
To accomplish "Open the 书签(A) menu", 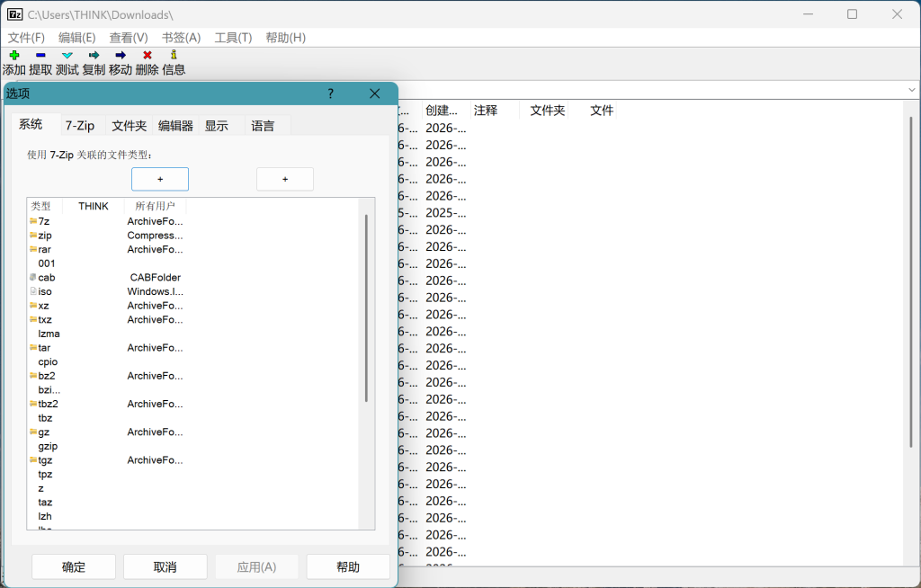I will pyautogui.click(x=181, y=38).
